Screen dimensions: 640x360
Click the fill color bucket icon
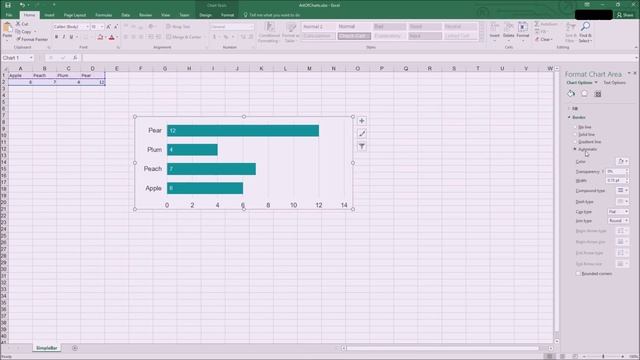(x=100, y=37)
